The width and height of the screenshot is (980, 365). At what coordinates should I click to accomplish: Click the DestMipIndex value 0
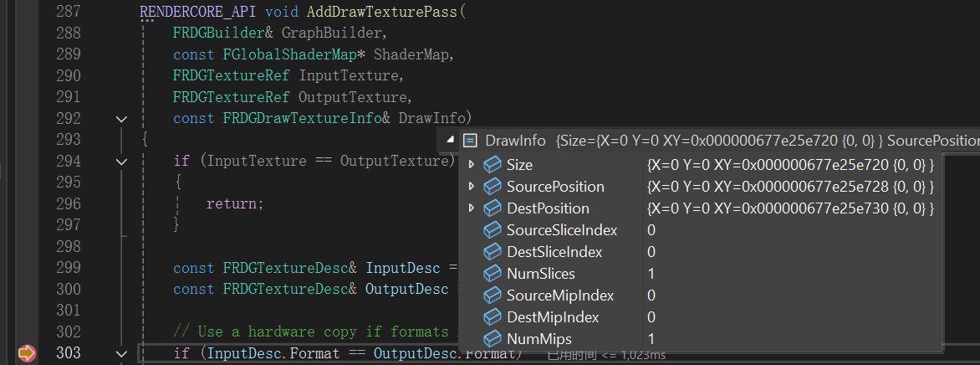651,316
